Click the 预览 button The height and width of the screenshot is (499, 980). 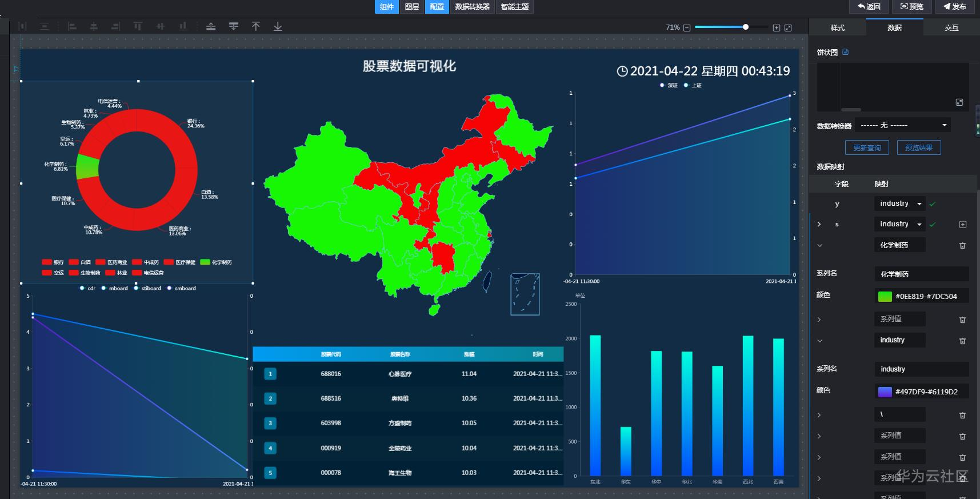coord(912,7)
